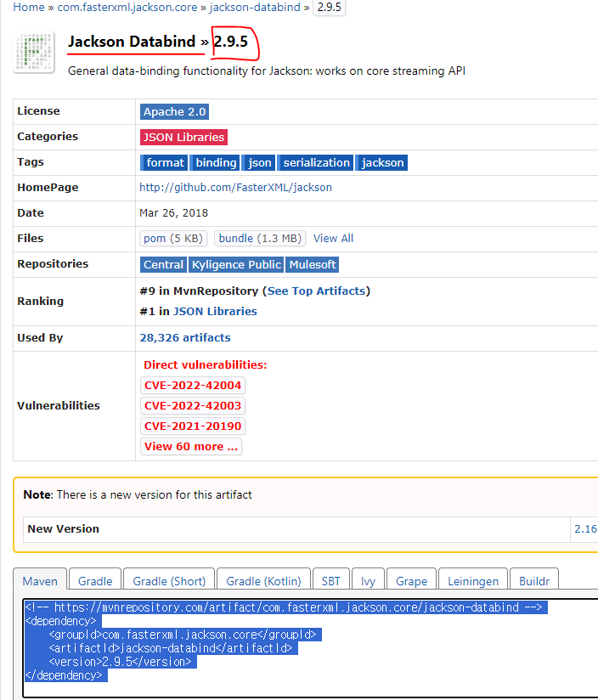Open jackson-databind breadcrumb link
Screen dimensions: 598x700
[x=255, y=7]
